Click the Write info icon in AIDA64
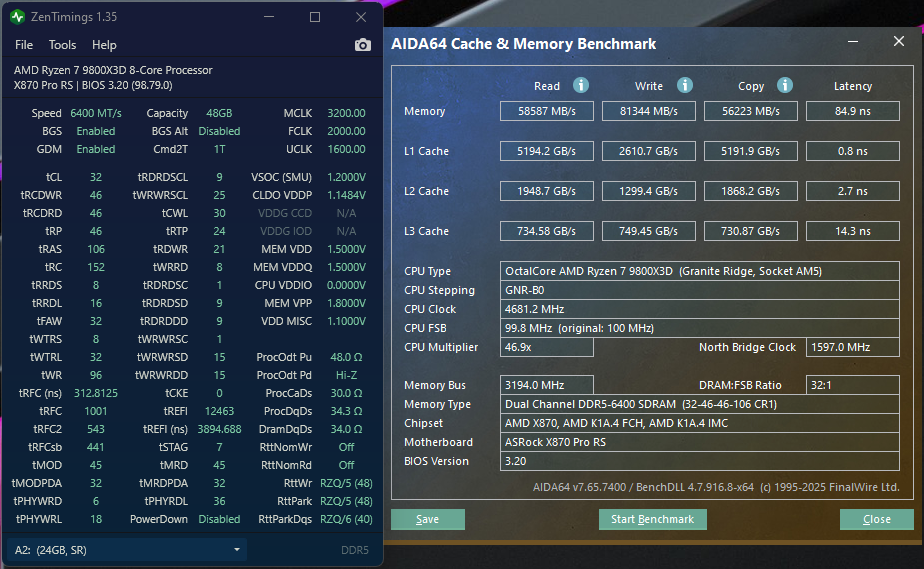This screenshot has width=924, height=569. 684,85
